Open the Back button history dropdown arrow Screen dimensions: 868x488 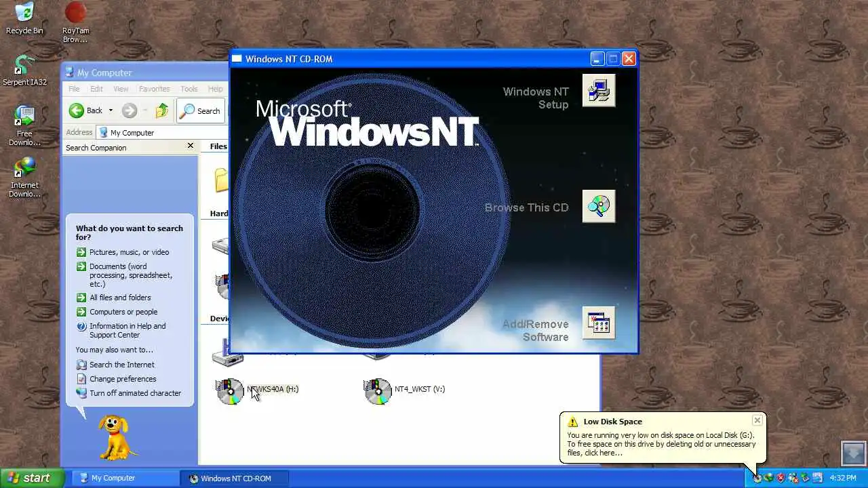(x=111, y=110)
